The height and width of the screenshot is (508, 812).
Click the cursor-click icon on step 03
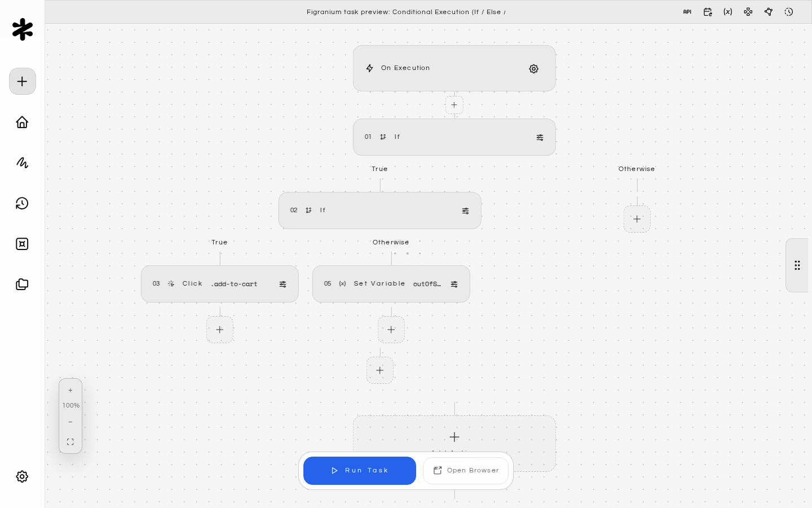coord(171,284)
